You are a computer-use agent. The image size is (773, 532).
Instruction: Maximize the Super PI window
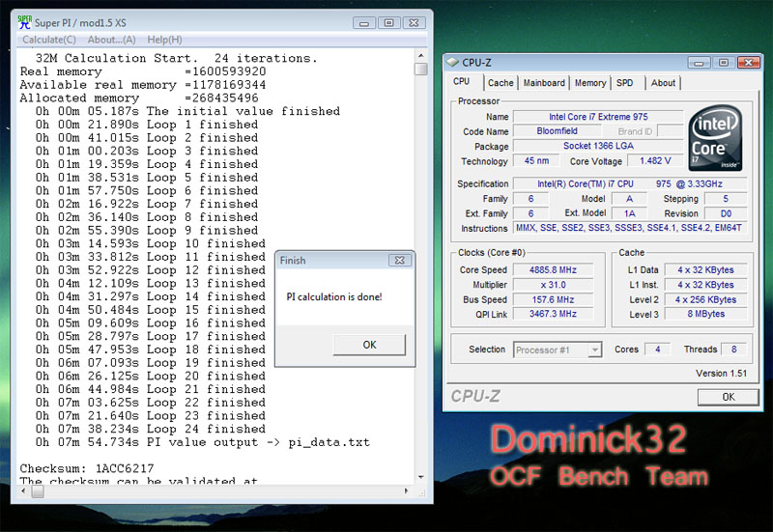[x=389, y=22]
